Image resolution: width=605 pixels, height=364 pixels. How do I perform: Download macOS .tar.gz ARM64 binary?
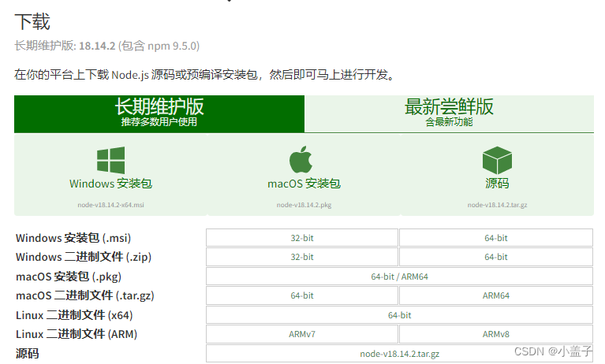pyautogui.click(x=496, y=295)
